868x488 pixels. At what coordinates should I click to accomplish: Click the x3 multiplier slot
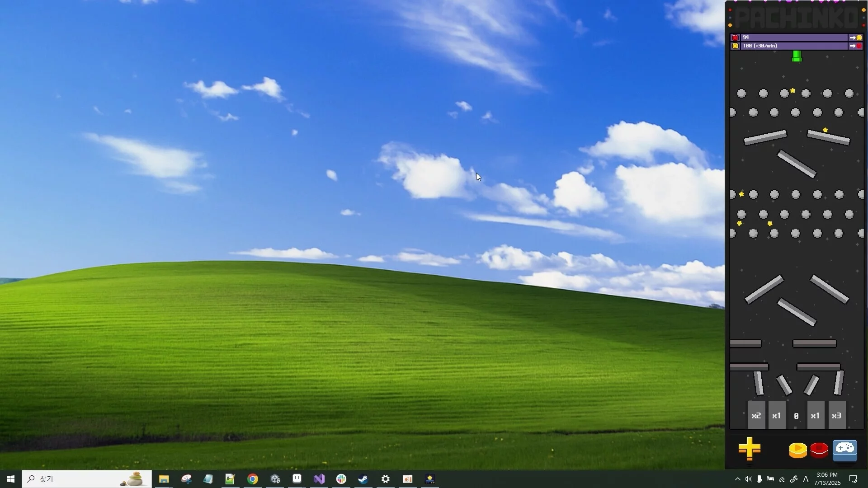836,415
